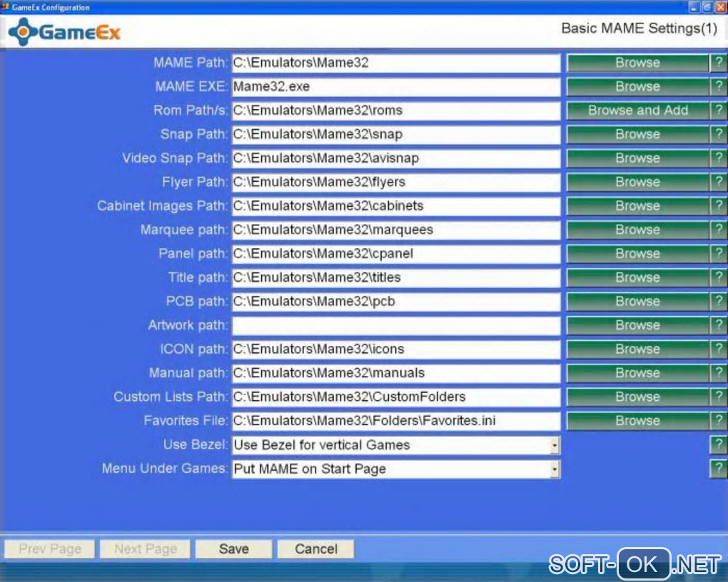The height and width of the screenshot is (582, 728).
Task: Open help for the Rom Path/s row
Action: point(719,111)
